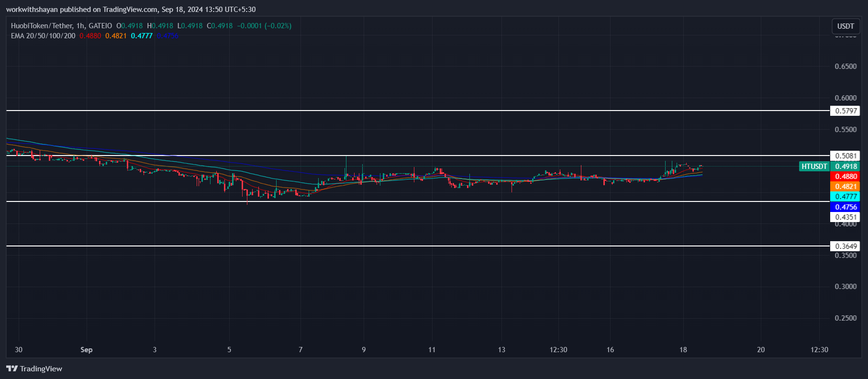The image size is (868, 379).
Task: Select the 0.3649 horizontal line price label
Action: click(x=846, y=246)
